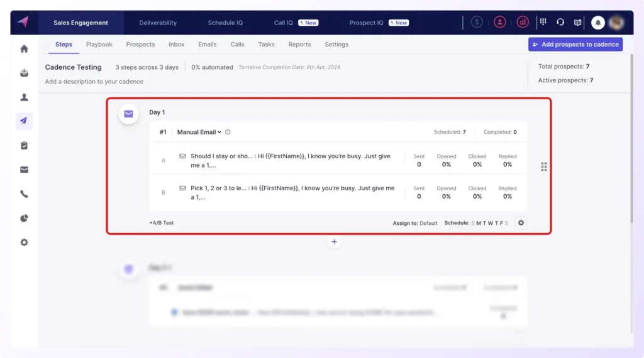Select the Reports sub-tab
644x358 pixels.
point(299,45)
